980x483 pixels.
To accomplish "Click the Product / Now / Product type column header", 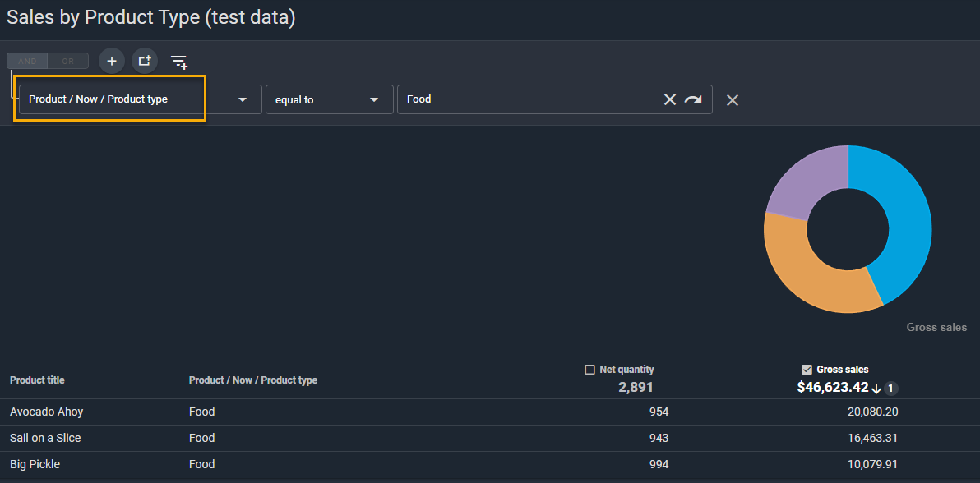I will pyautogui.click(x=252, y=380).
